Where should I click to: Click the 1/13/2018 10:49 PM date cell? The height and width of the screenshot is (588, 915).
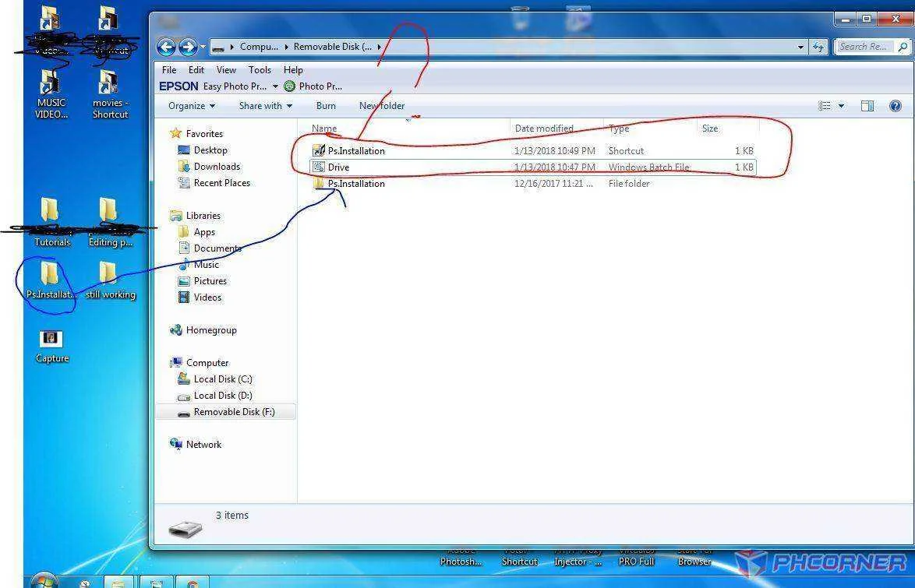click(x=554, y=151)
